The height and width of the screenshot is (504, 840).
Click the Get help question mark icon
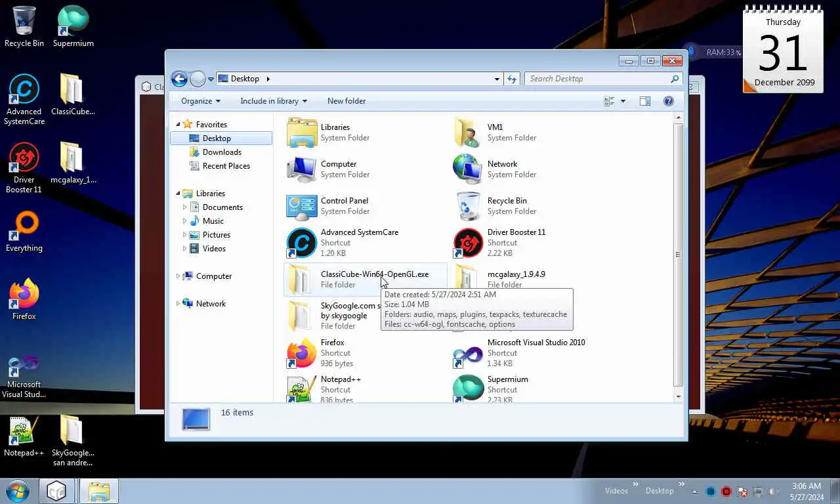669,101
